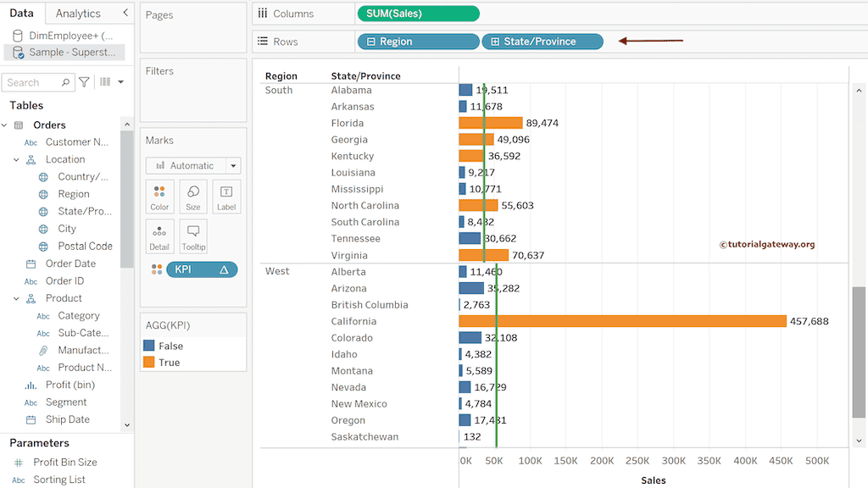
Task: Click the orange True color swatch
Action: 151,362
